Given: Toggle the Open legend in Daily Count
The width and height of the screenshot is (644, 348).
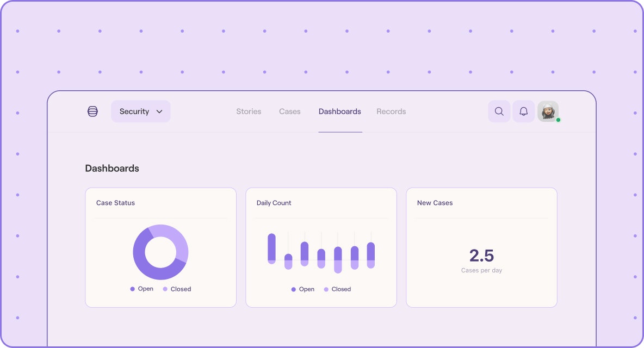Looking at the screenshot, I should coord(303,289).
